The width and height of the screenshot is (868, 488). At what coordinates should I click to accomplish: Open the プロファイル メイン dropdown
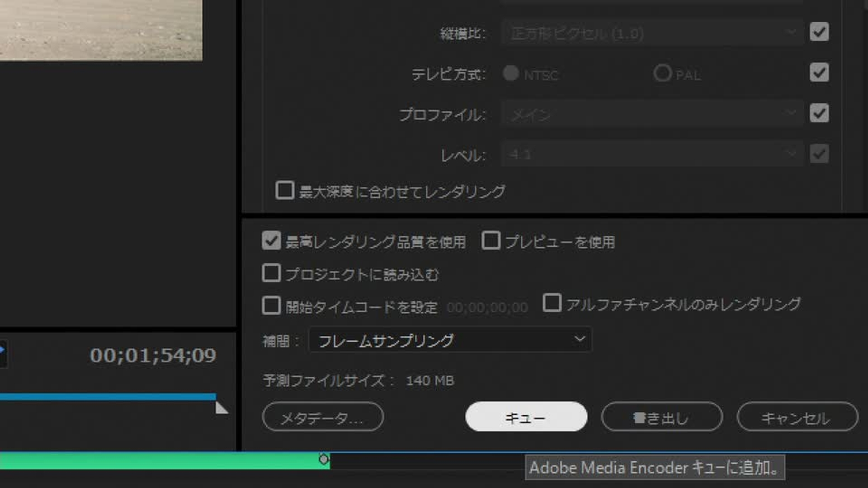point(652,114)
